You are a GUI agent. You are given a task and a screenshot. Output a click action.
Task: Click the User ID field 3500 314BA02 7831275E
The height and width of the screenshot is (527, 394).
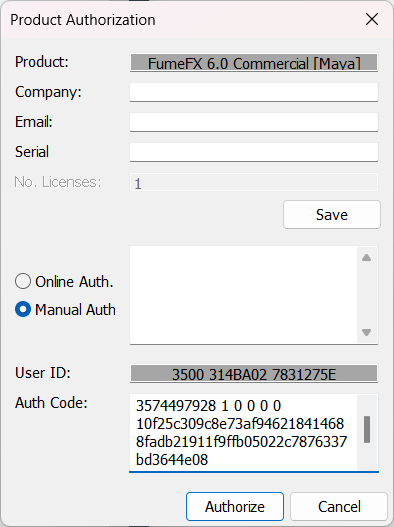[x=254, y=373]
